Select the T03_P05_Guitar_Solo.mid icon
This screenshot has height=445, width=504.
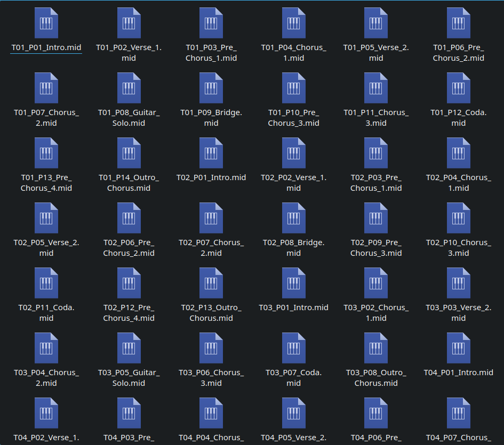coord(129,348)
